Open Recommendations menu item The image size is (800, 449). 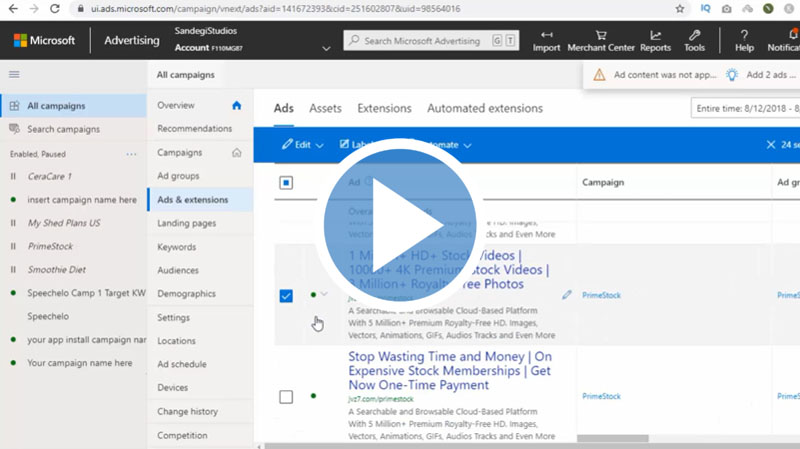tap(194, 129)
